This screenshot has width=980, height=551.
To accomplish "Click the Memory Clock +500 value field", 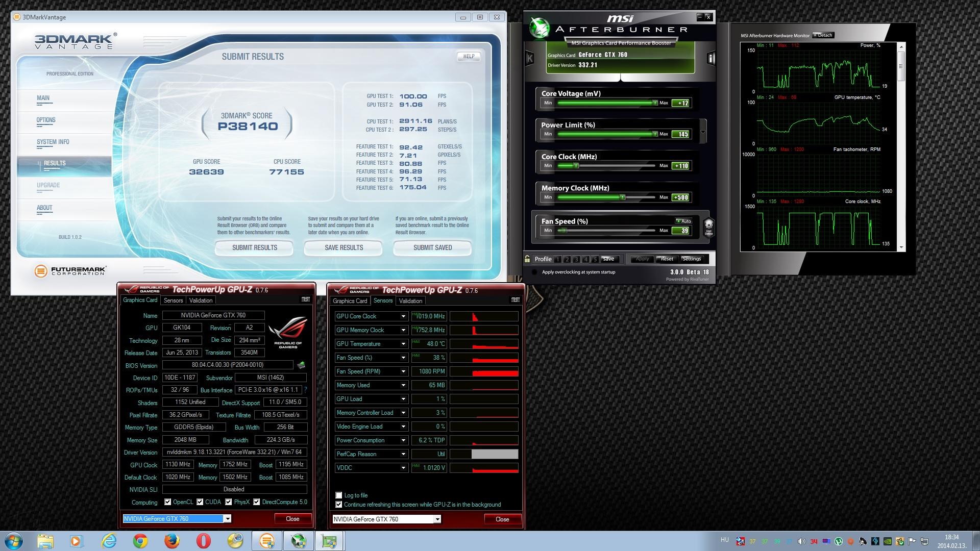I will 681,197.
